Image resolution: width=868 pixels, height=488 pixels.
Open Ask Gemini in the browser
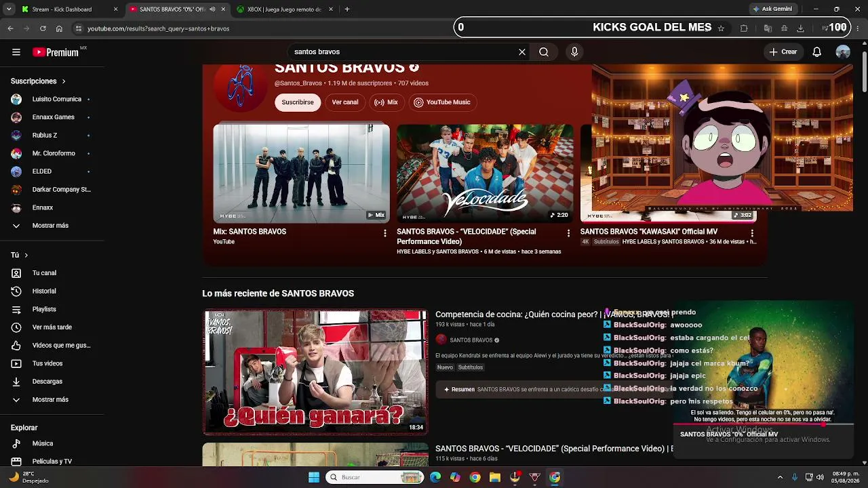(772, 9)
